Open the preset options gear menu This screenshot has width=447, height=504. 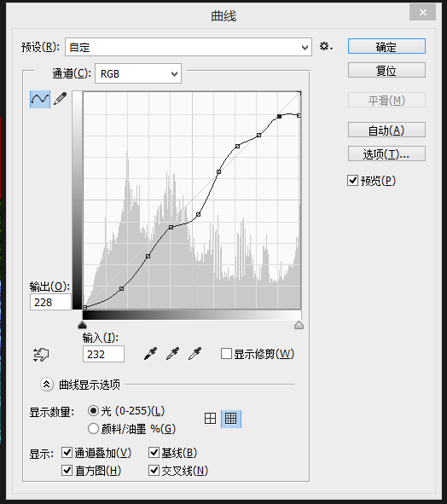326,47
